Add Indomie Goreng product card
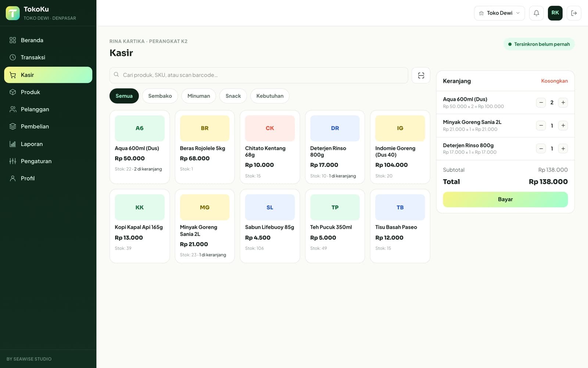 [400, 147]
